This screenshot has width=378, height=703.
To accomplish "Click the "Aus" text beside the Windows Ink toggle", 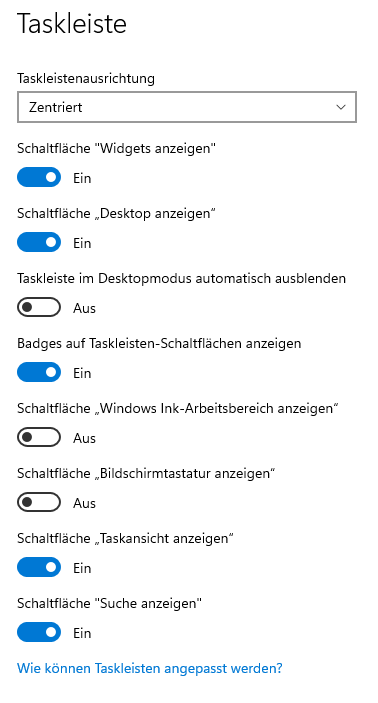I will point(85,438).
